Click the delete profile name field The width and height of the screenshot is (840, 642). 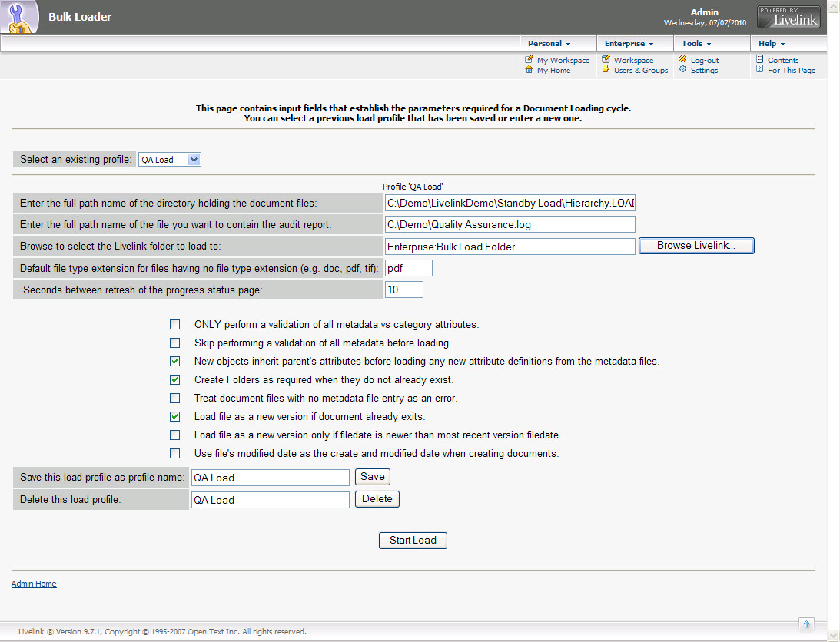[x=270, y=500]
